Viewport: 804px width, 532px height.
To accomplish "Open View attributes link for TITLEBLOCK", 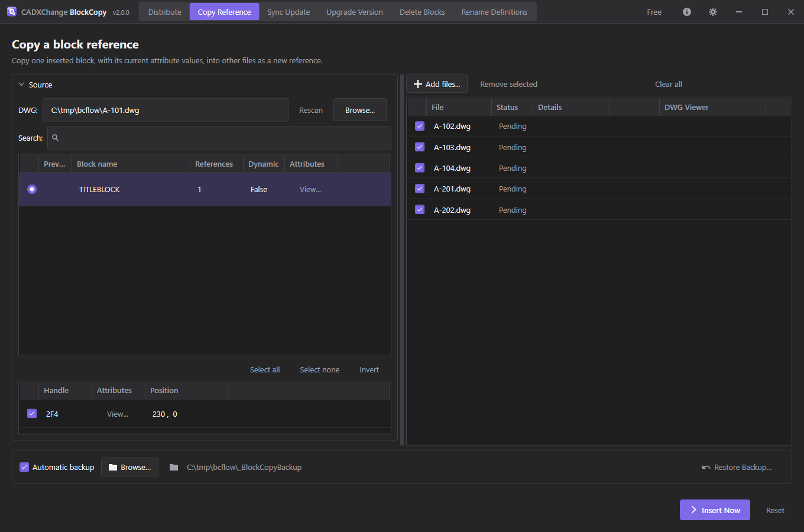I will coord(310,190).
